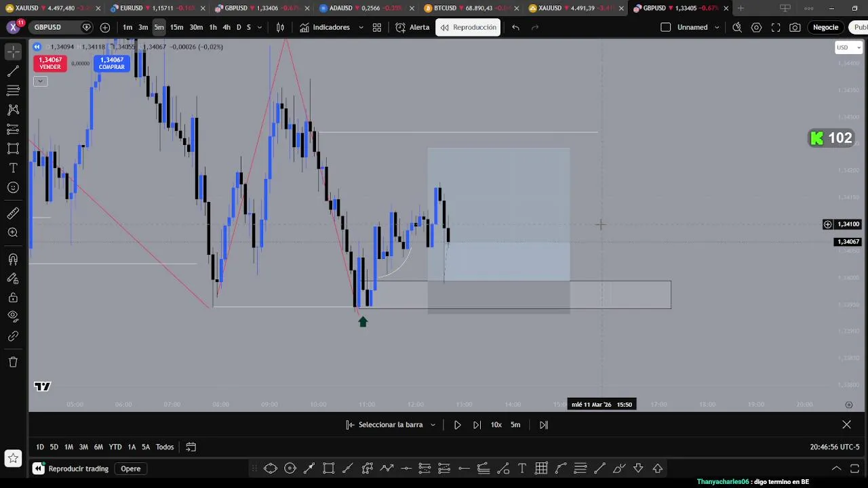Image resolution: width=868 pixels, height=488 pixels.
Task: Switch to the 4h timeframe
Action: coord(226,27)
